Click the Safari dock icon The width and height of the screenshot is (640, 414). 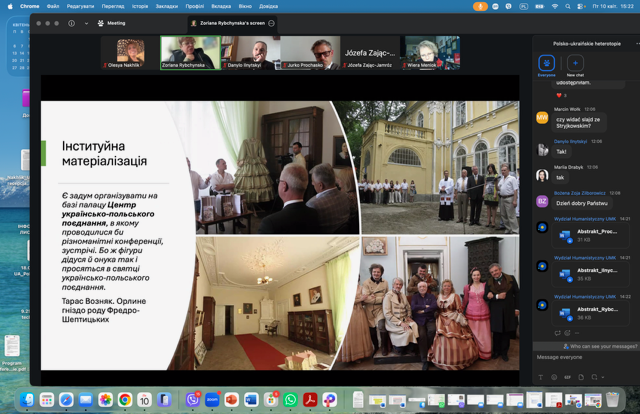tap(65, 399)
